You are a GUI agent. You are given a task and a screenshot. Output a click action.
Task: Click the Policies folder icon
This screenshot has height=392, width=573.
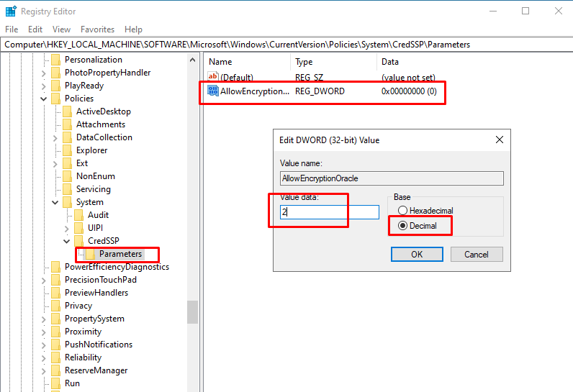(x=56, y=99)
